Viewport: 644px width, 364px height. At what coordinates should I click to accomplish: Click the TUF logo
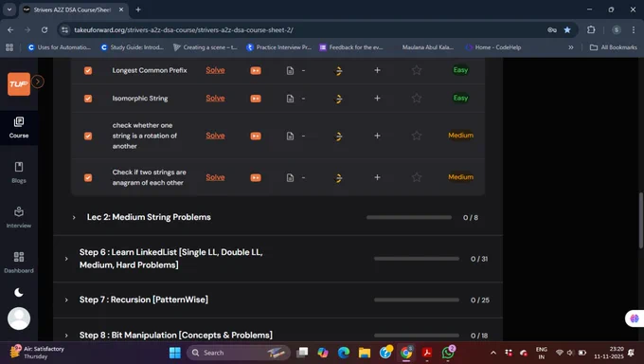[19, 84]
